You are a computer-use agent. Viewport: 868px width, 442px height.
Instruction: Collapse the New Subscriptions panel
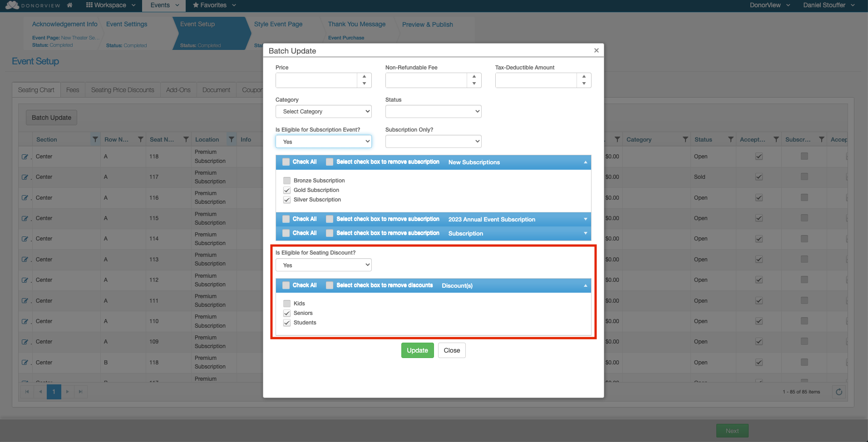click(x=585, y=162)
